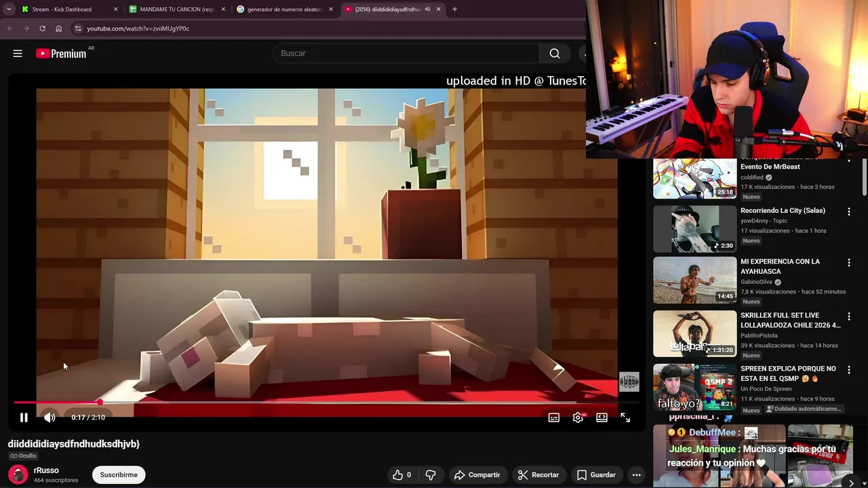Click the Buscar search field
The width and height of the screenshot is (868, 488).
[406, 54]
